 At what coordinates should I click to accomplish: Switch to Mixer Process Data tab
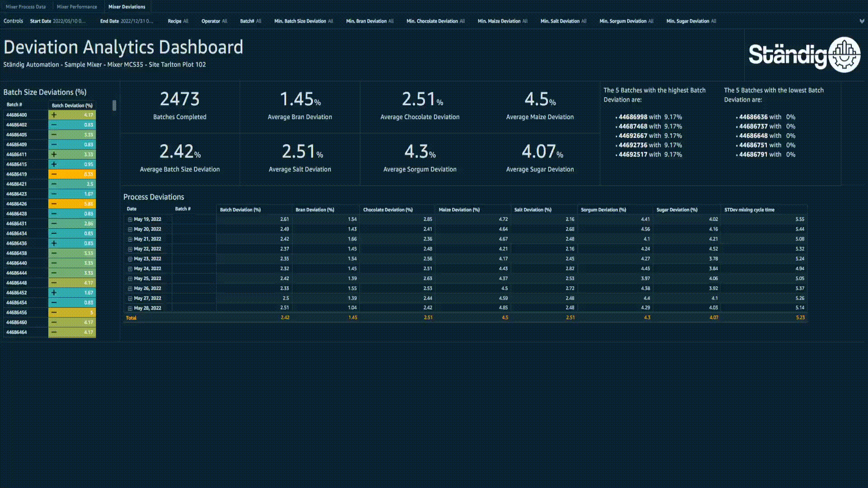point(26,7)
